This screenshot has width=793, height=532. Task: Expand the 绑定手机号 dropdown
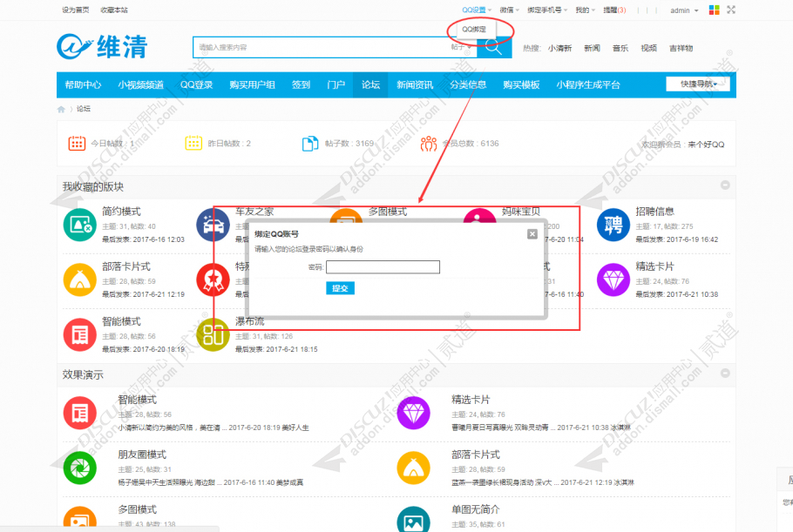point(547,10)
